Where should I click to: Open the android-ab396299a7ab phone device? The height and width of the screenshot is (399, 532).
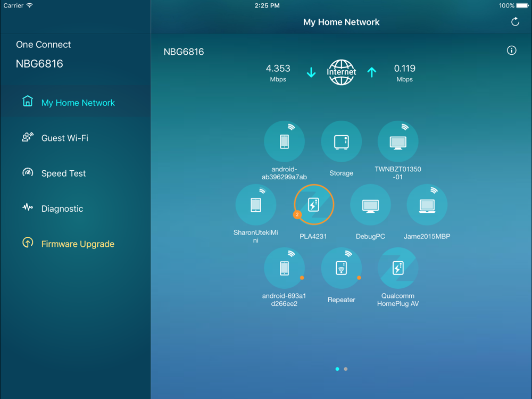pos(285,142)
